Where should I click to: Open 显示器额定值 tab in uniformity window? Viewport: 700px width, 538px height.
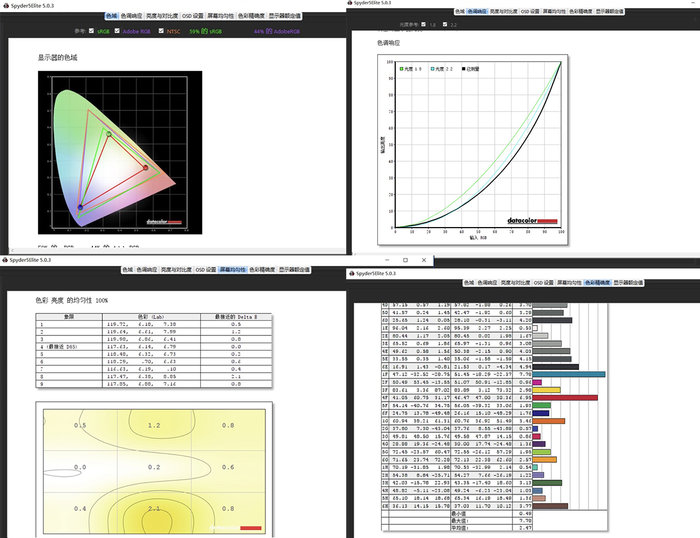[294, 270]
